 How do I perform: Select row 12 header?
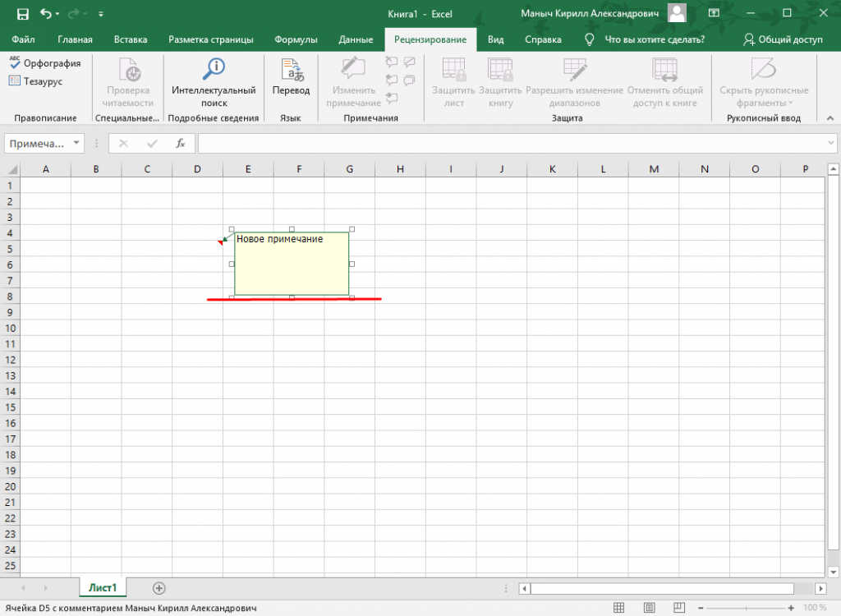(10, 360)
